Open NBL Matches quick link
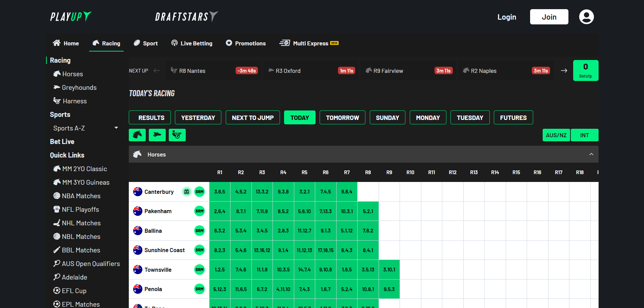The height and width of the screenshot is (308, 644). 77,237
